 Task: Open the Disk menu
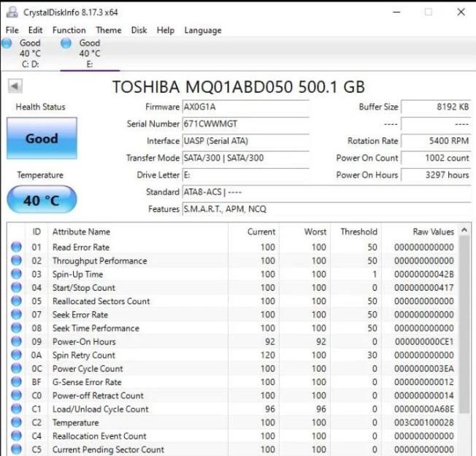coord(139,30)
